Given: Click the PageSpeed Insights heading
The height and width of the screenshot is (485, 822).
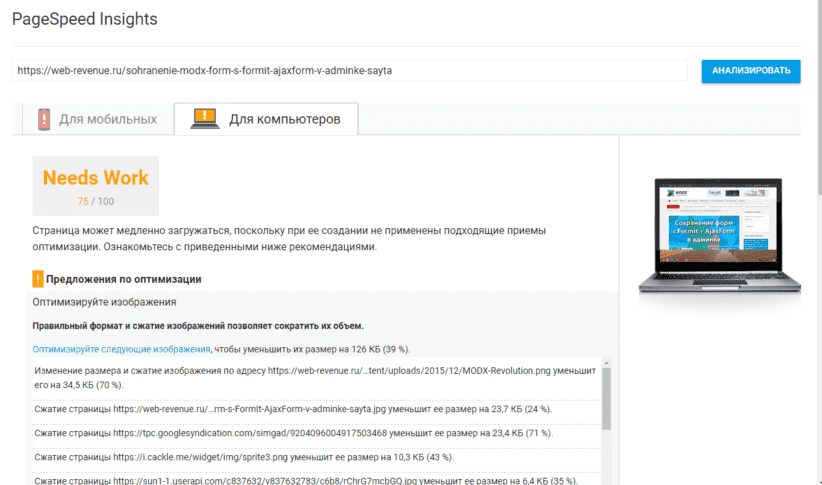Looking at the screenshot, I should click(84, 19).
